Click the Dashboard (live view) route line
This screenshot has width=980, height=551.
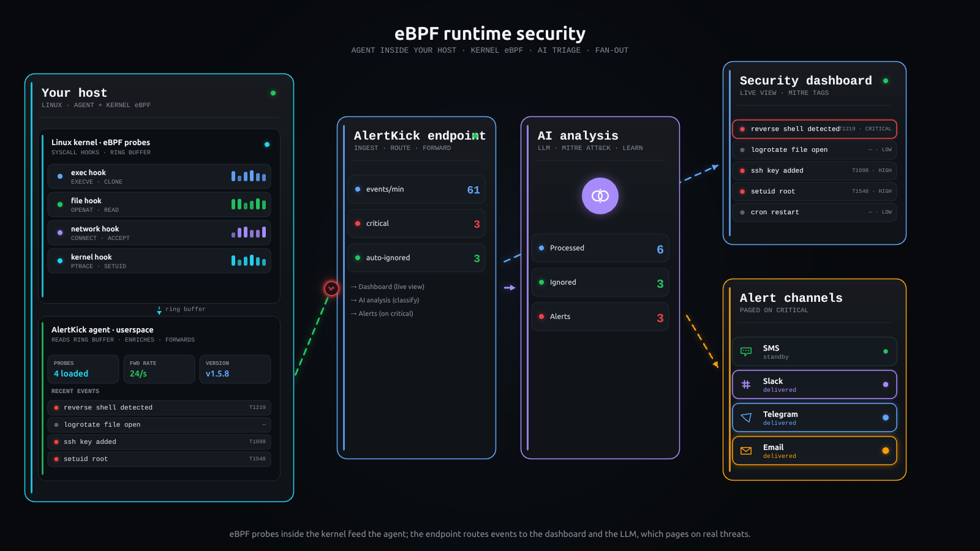[x=387, y=287]
